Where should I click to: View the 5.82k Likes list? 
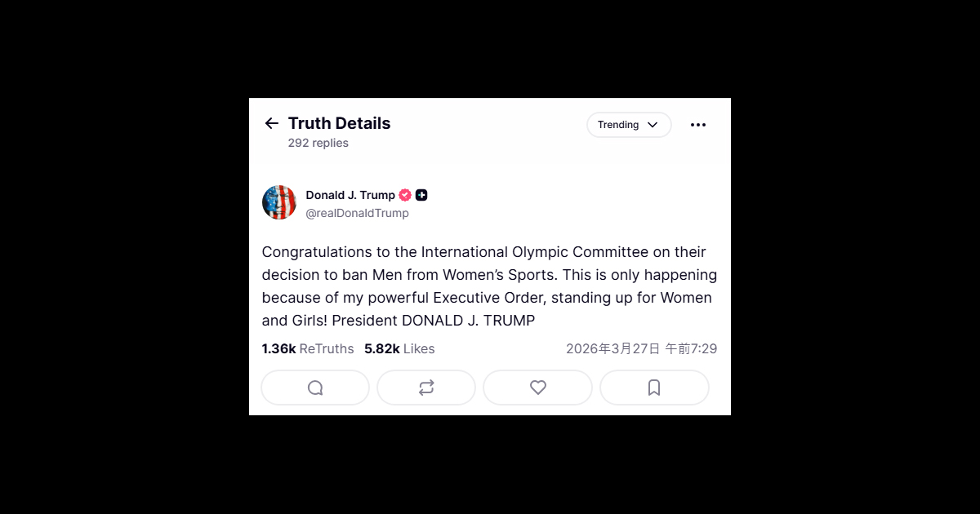click(399, 348)
